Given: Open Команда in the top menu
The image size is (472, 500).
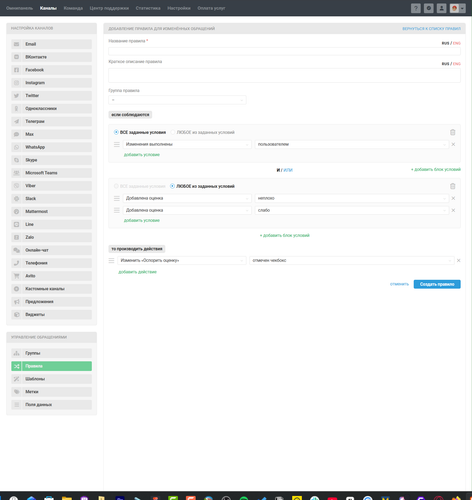Looking at the screenshot, I should (x=73, y=8).
